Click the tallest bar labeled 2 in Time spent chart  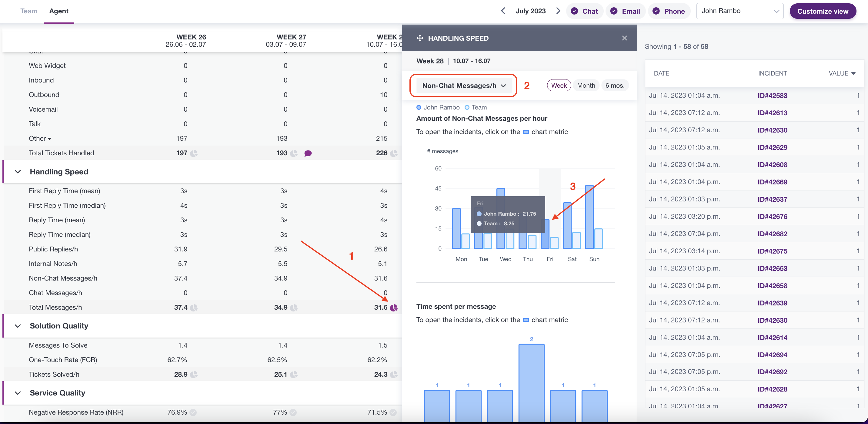(x=531, y=383)
